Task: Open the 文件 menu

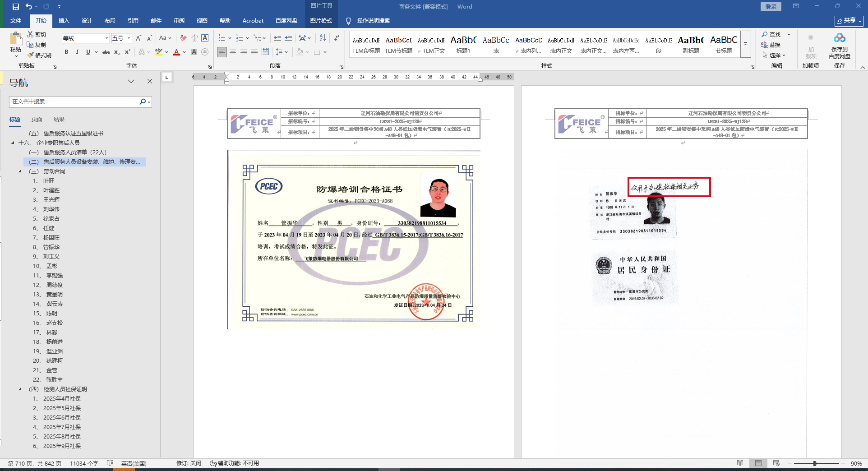Action: point(16,21)
